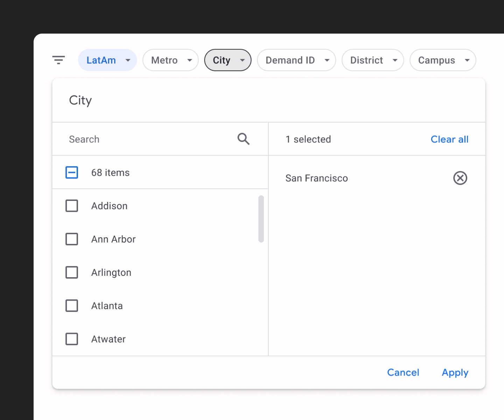Open the filter options icon
504x420 pixels.
(59, 60)
